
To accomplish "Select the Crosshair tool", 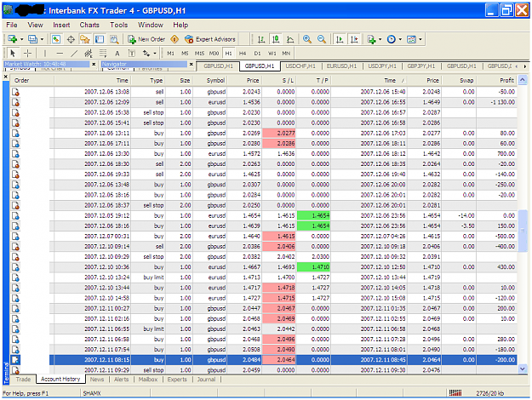I will pyautogui.click(x=28, y=54).
